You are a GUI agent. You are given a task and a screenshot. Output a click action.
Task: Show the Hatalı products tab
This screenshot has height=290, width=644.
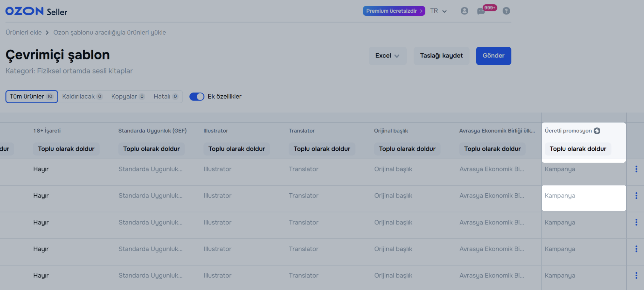point(165,97)
